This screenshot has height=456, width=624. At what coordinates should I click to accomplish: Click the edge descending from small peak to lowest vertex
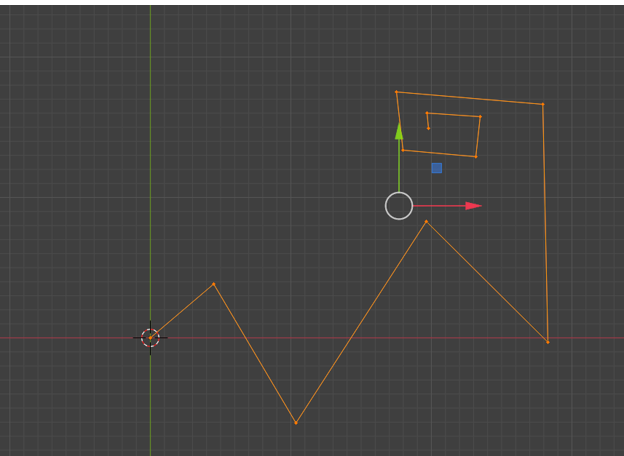[x=254, y=353]
